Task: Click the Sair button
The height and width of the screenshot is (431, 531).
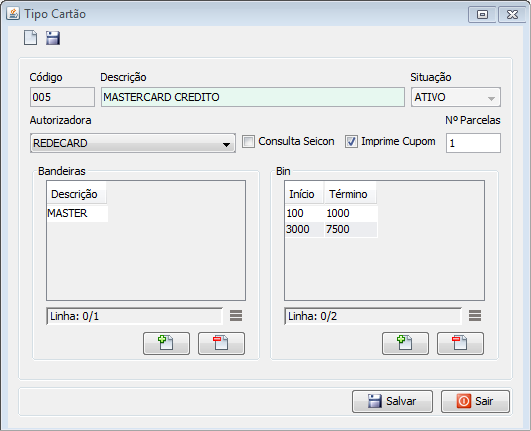Action: (x=475, y=402)
